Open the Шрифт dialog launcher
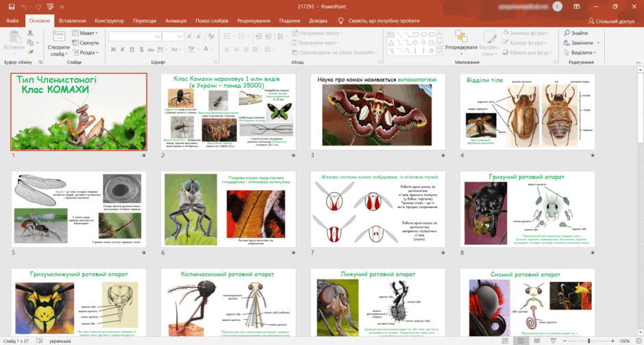 coord(216,62)
